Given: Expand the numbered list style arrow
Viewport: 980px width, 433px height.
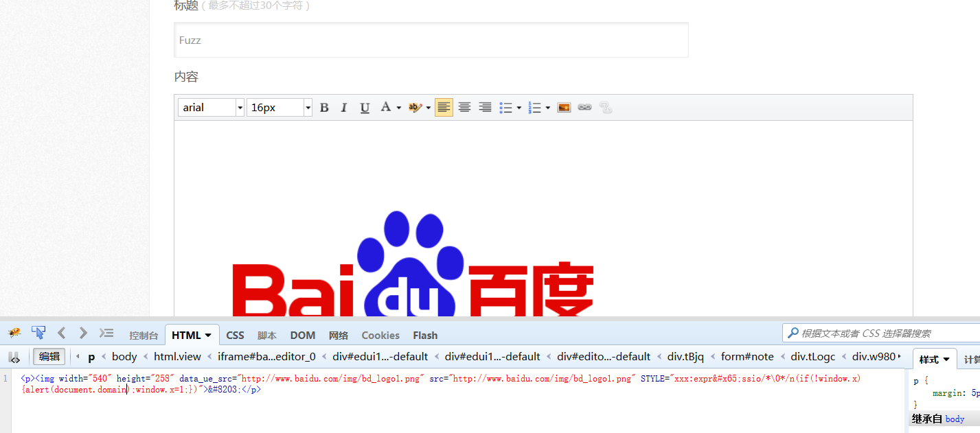Looking at the screenshot, I should [x=547, y=108].
